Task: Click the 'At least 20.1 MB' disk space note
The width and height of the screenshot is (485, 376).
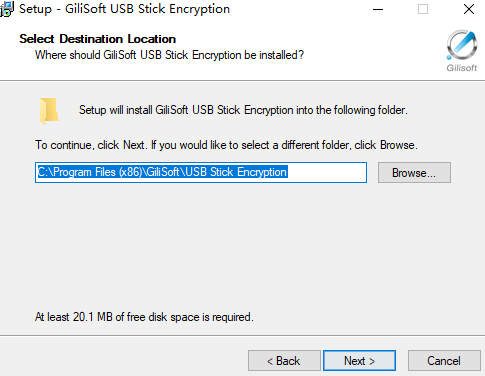Action: tap(144, 317)
